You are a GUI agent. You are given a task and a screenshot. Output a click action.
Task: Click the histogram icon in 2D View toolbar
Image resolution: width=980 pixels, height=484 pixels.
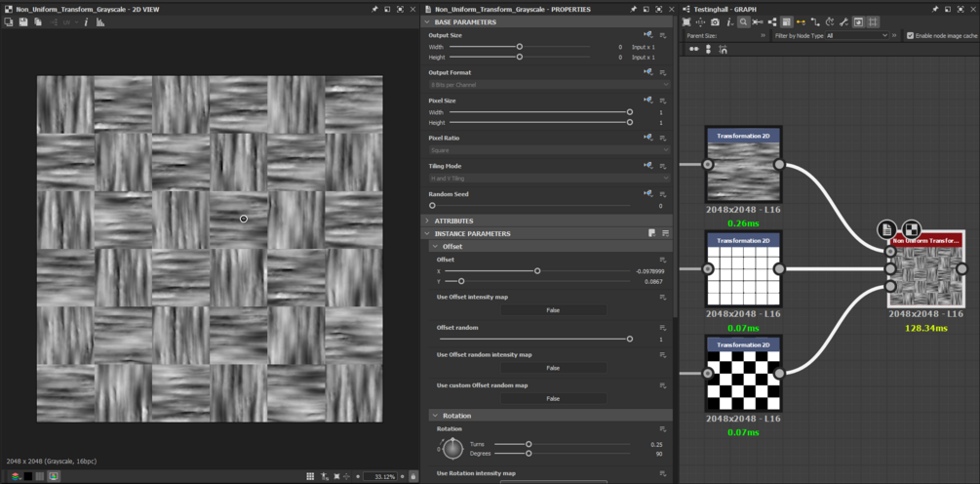100,21
